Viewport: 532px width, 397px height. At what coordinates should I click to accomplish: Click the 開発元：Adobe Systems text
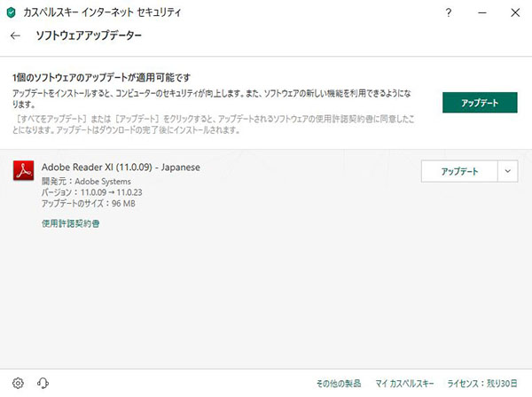coord(86,181)
